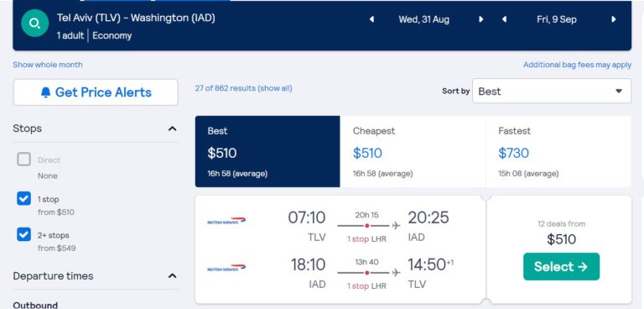The image size is (644, 309).
Task: Click British Airways logo on outbound flight
Action: (x=226, y=221)
